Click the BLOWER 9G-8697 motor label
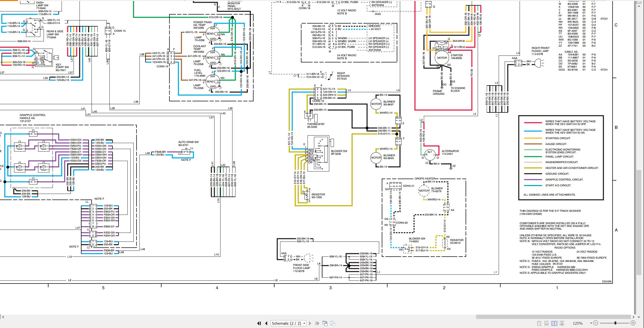This screenshot has width=644, height=328. [389, 103]
